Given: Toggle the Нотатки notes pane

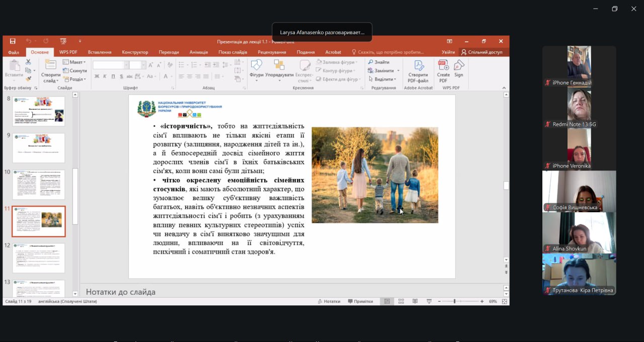Looking at the screenshot, I should 329,301.
